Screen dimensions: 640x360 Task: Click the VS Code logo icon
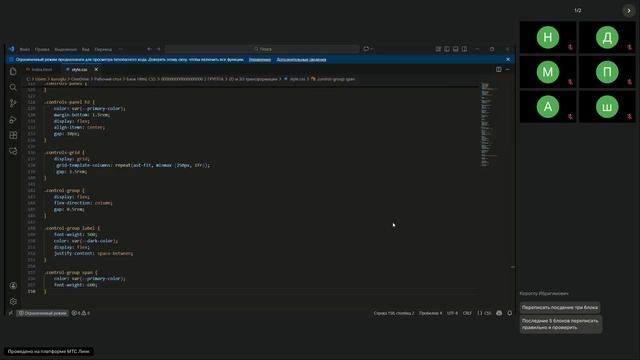click(11, 49)
